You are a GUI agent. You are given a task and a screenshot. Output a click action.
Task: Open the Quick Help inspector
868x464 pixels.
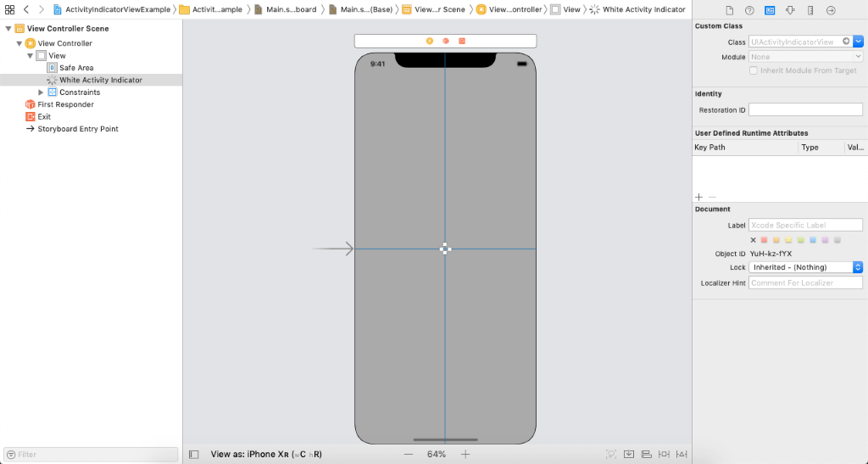coord(749,10)
